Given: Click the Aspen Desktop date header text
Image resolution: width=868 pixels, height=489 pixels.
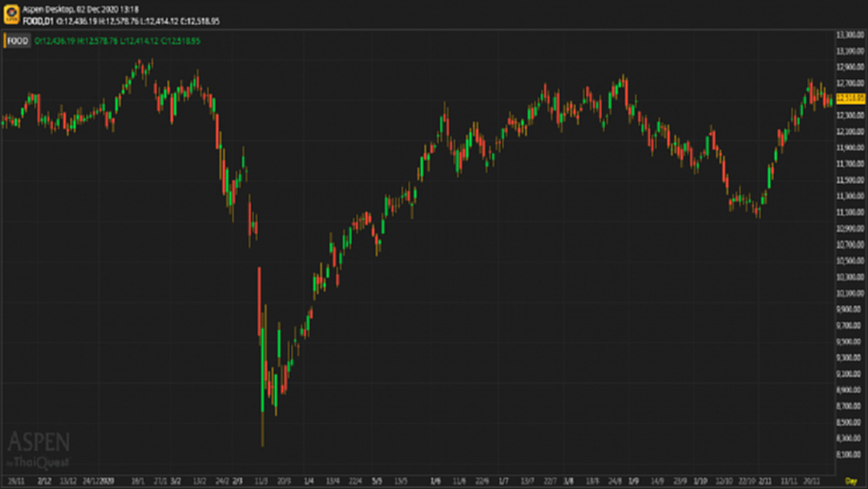Looking at the screenshot, I should click(81, 10).
